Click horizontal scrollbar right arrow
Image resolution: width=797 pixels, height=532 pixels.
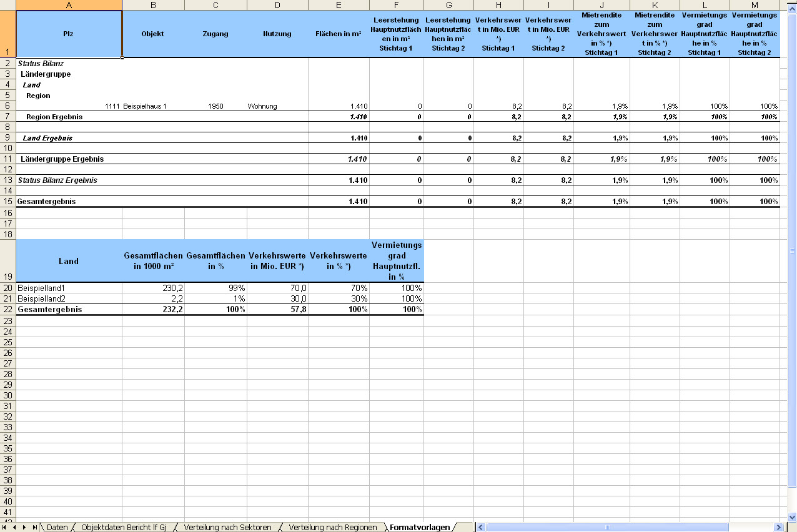click(x=778, y=528)
